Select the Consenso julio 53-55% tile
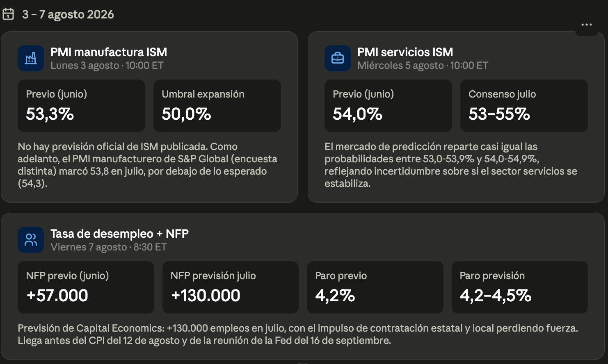608x364 pixels. coord(524,106)
